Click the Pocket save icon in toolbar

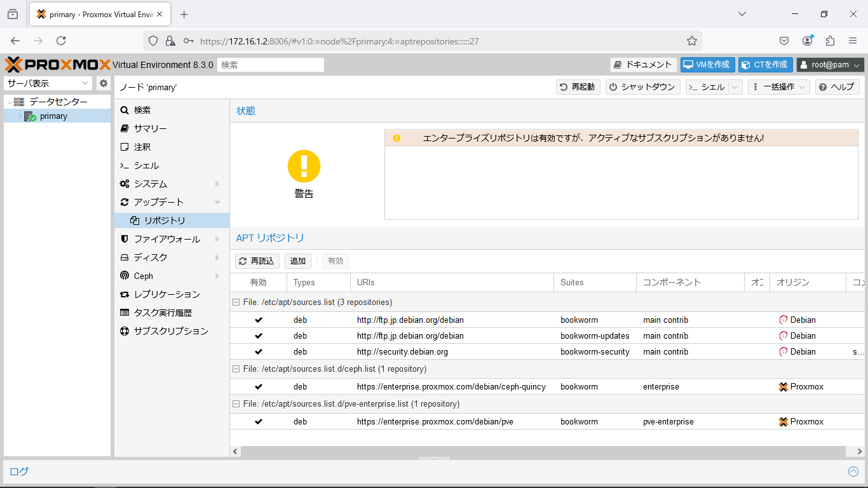pos(784,41)
